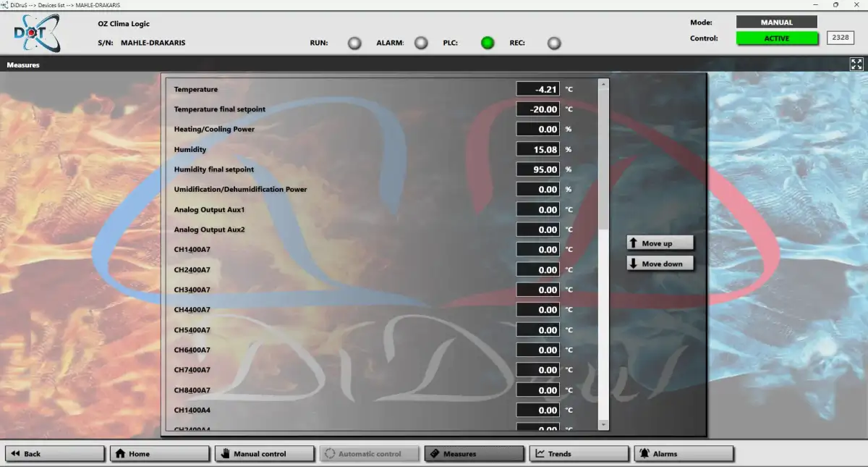
Task: Open the Manual control page
Action: tap(265, 454)
